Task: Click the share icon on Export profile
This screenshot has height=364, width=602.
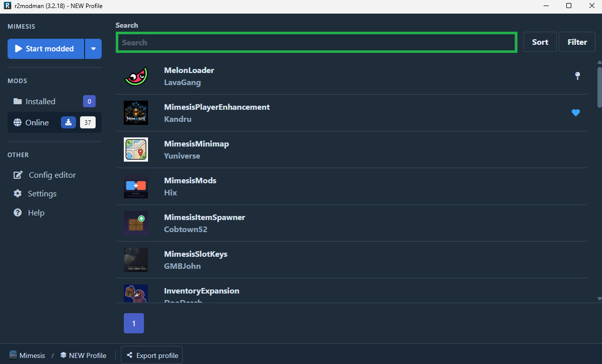Action: pyautogui.click(x=130, y=355)
